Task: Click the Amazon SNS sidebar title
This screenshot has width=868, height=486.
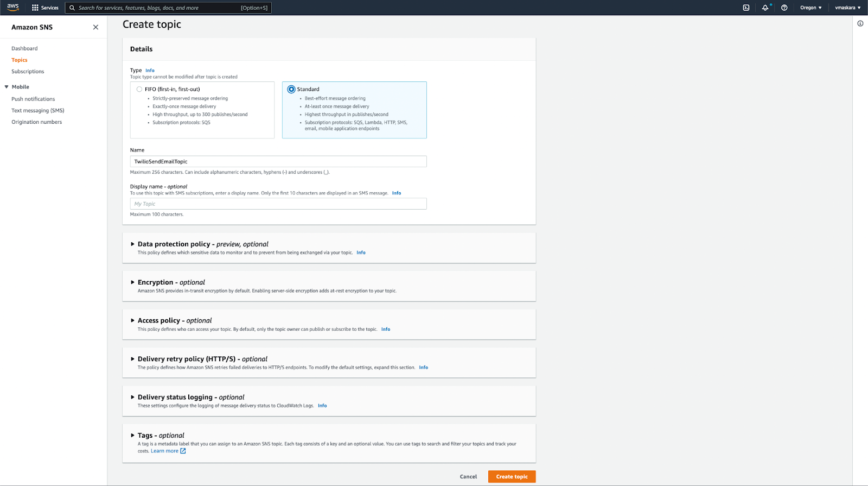Action: (x=32, y=27)
